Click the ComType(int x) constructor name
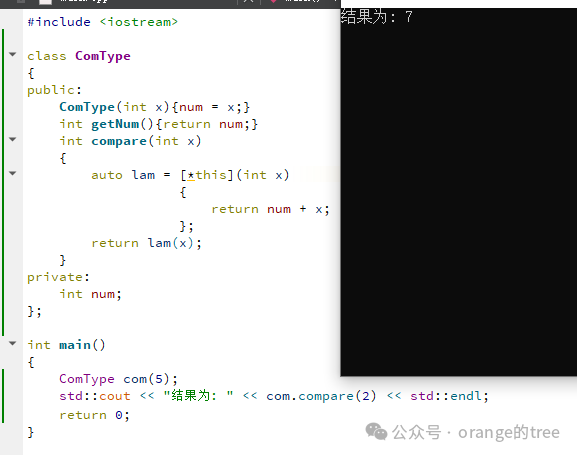This screenshot has width=577, height=455. (x=87, y=107)
